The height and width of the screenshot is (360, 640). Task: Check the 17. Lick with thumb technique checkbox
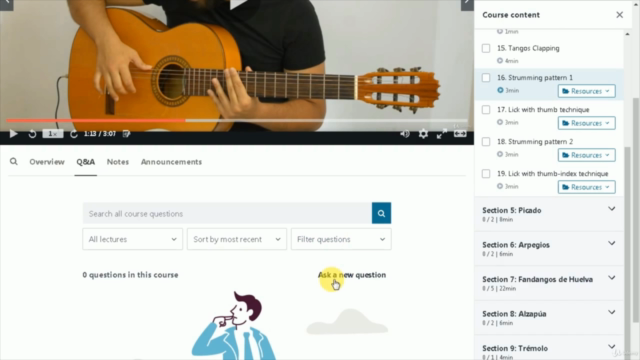[x=486, y=110]
